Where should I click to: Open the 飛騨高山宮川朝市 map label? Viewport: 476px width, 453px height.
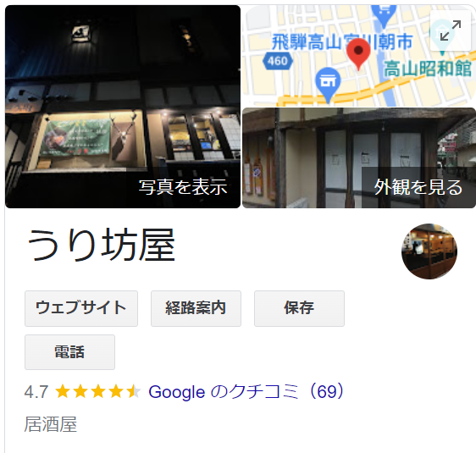point(342,41)
